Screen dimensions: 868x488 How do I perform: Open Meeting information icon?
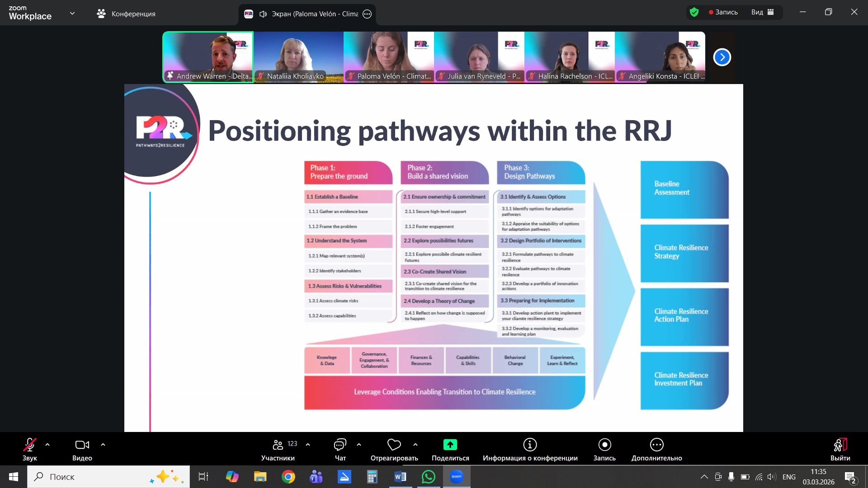(x=530, y=445)
